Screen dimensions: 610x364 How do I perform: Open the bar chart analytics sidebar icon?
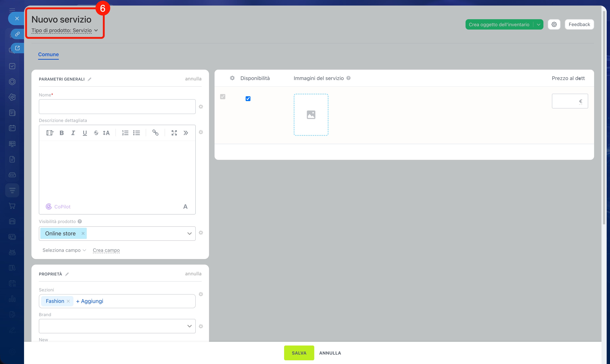[x=12, y=299]
